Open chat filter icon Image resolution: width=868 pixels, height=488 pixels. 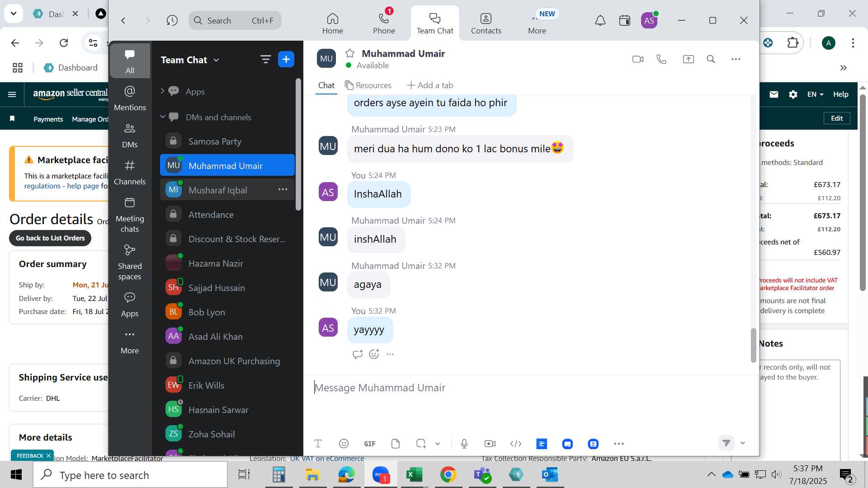click(265, 59)
